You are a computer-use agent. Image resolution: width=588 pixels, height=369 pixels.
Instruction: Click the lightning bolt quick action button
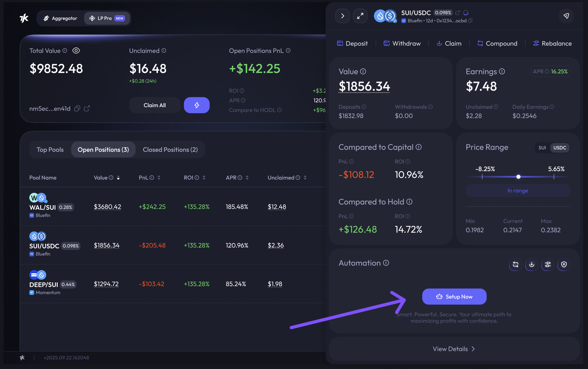click(196, 105)
